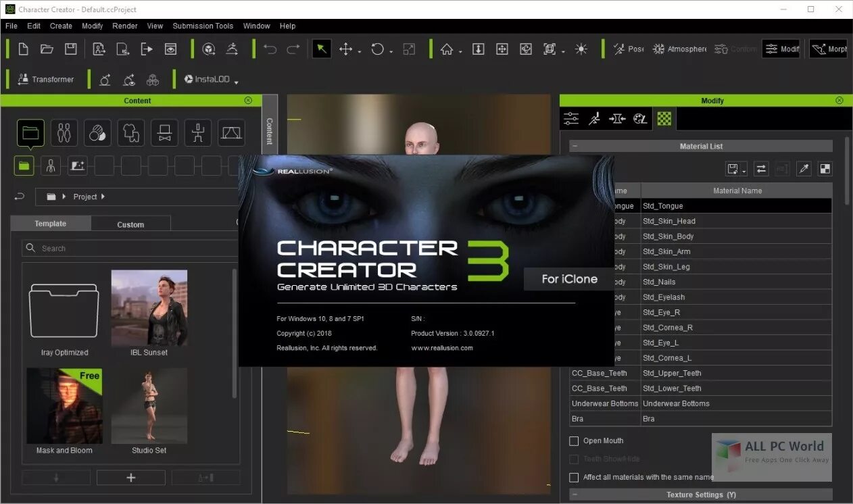The width and height of the screenshot is (853, 504).
Task: Collapse the Texture Settings (Y) section
Action: [x=575, y=495]
